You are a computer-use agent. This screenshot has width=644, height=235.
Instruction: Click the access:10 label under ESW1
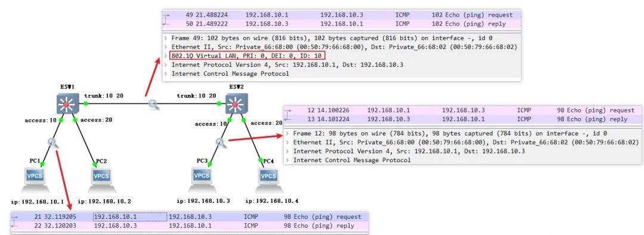[x=41, y=120]
